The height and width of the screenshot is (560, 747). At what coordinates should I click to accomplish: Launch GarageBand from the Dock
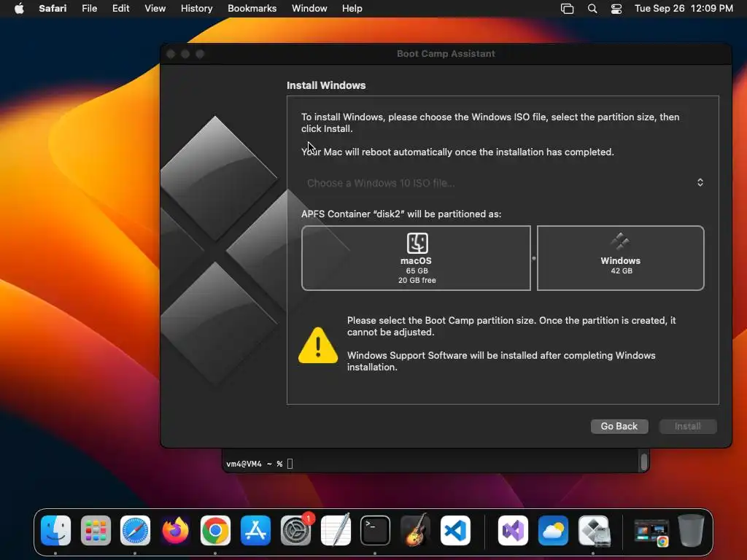415,531
